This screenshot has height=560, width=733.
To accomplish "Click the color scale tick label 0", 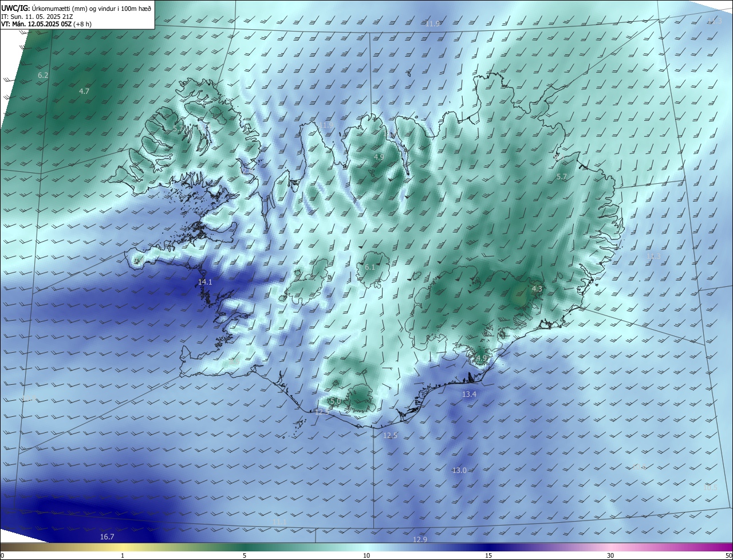I will [2, 555].
